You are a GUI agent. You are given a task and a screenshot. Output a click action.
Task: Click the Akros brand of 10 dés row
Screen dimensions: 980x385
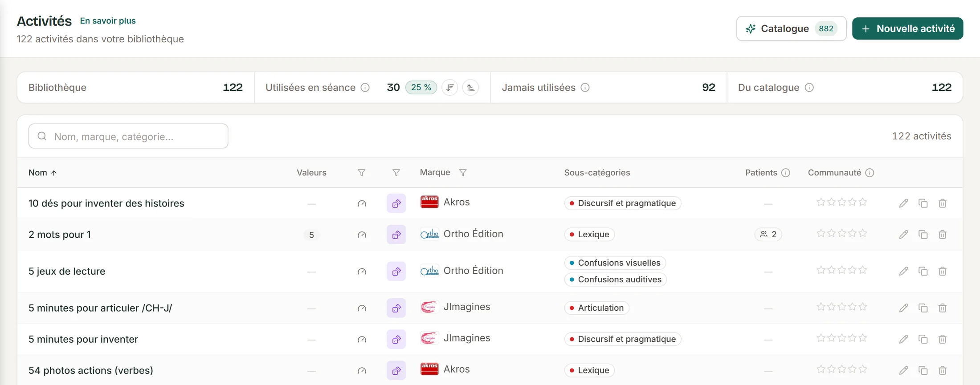[445, 202]
